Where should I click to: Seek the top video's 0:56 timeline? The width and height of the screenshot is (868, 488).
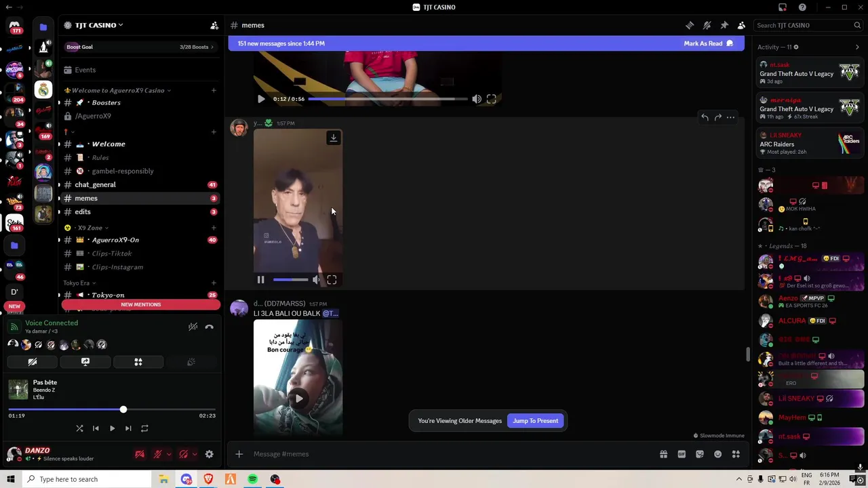coord(387,99)
